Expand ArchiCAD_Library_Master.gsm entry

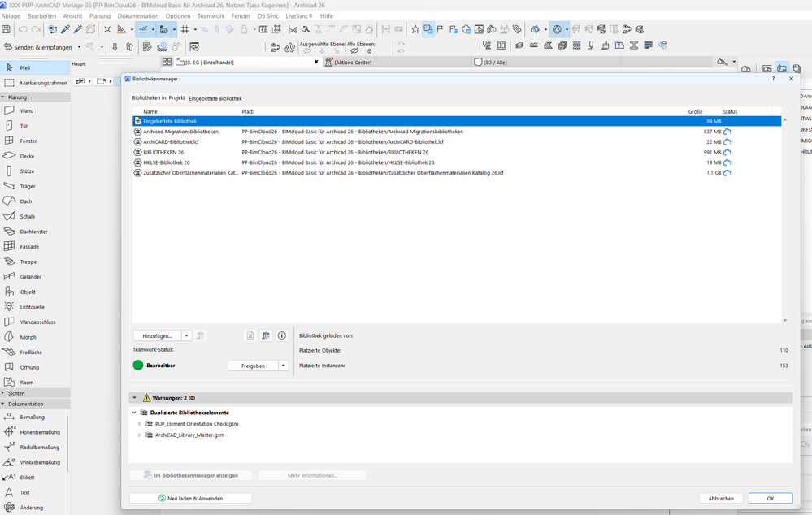pyautogui.click(x=139, y=435)
